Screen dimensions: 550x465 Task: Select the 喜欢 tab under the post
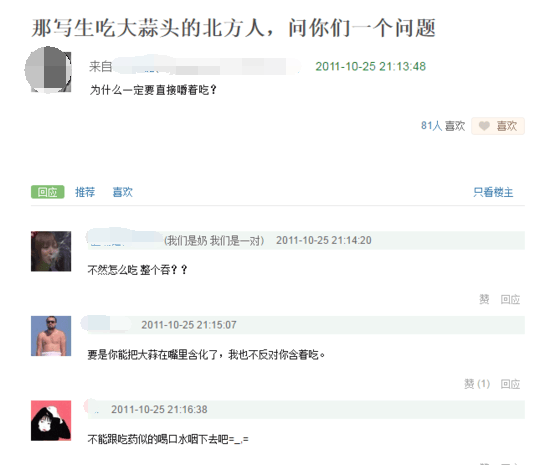[x=122, y=192]
